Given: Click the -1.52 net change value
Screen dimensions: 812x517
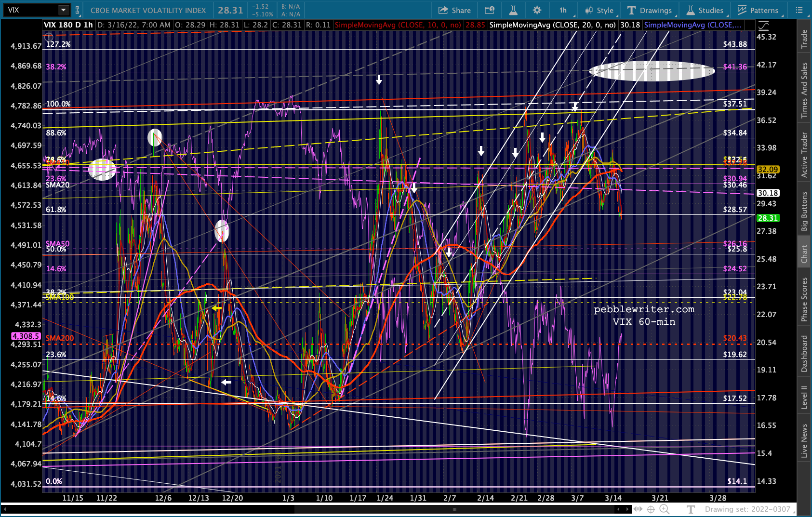Looking at the screenshot, I should point(261,7).
